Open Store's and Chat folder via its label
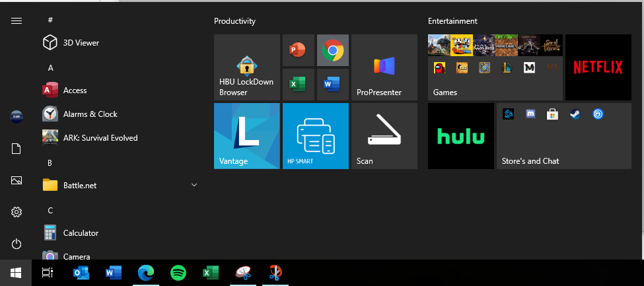The image size is (644, 286). 530,161
